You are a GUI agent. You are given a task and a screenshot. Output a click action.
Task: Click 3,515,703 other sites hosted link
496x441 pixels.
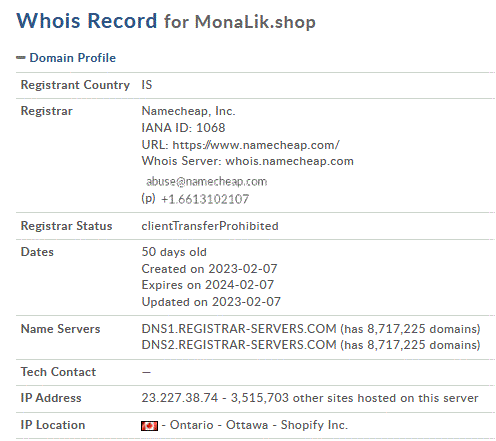click(x=354, y=398)
